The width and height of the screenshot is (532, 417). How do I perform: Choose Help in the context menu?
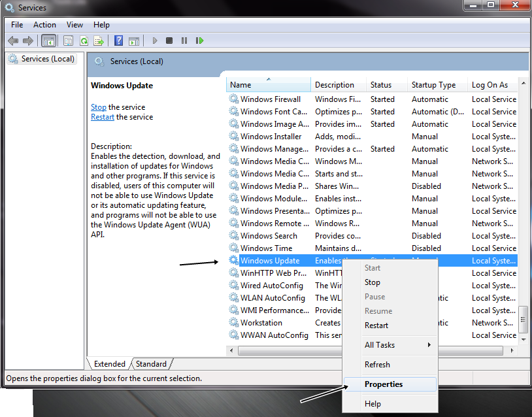(390, 404)
